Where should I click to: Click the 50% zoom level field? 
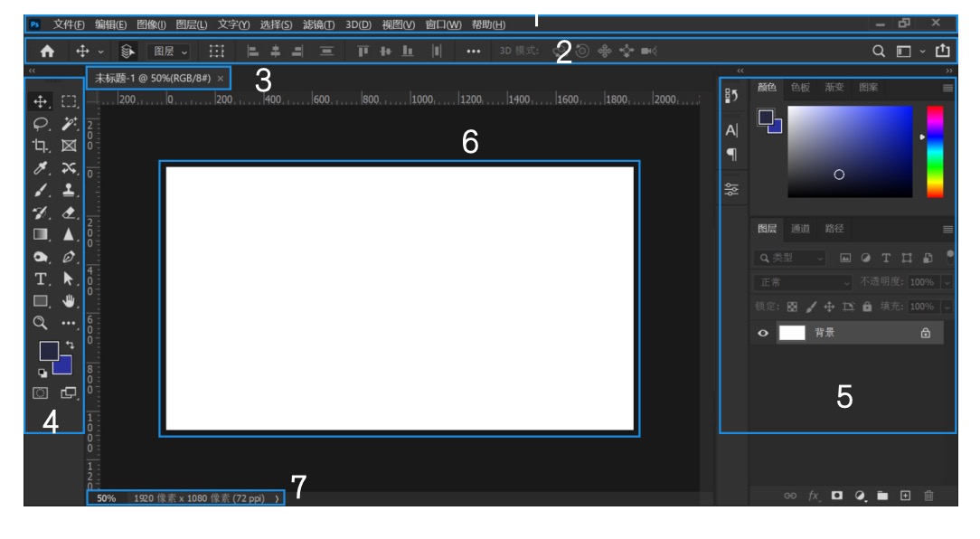[107, 497]
